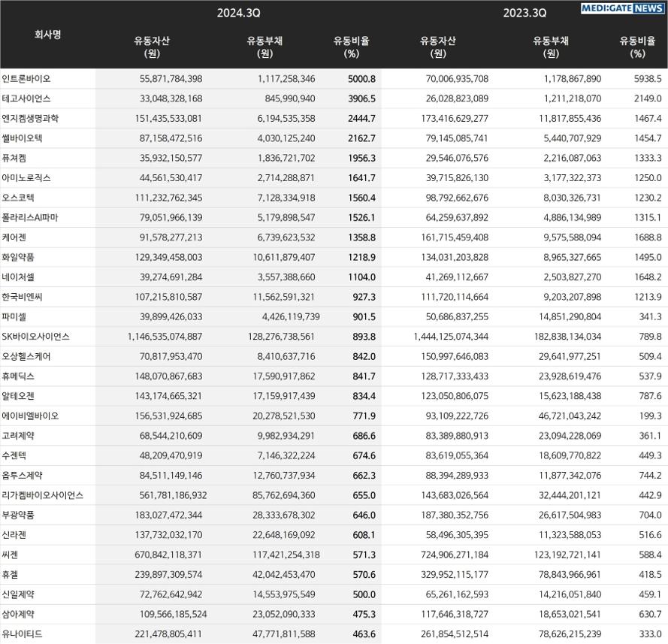668x644 pixels.
Task: Click company name 알테오젠
Action: [18, 396]
